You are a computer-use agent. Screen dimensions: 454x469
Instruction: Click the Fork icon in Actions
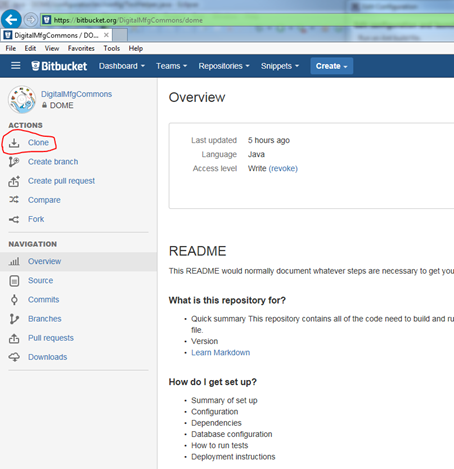[x=14, y=219]
